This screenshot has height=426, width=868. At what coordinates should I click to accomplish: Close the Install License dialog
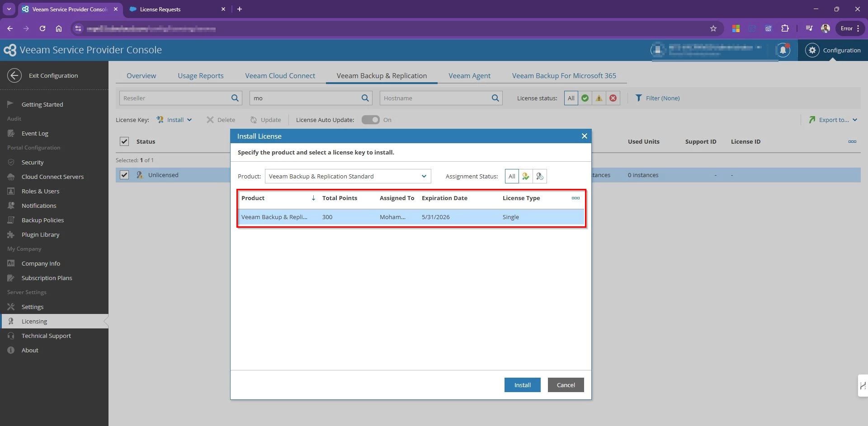click(x=584, y=136)
